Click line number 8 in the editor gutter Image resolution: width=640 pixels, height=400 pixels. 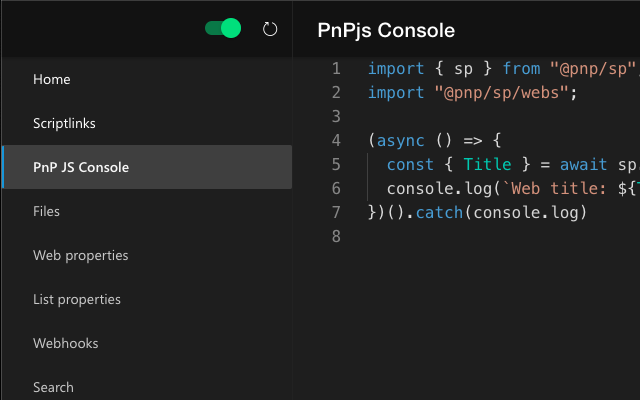click(x=336, y=237)
